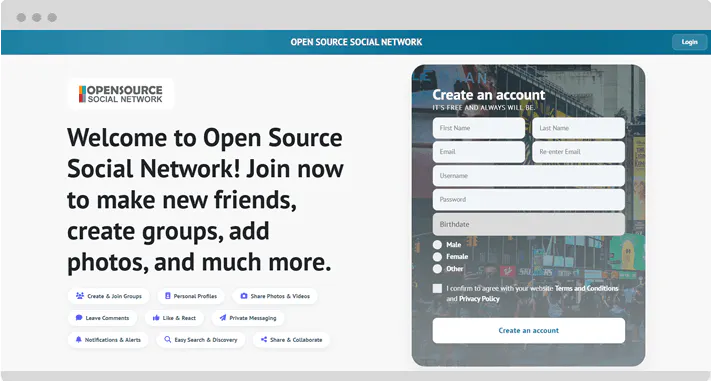Select the Other gender radio button
This screenshot has height=381, width=711.
437,269
